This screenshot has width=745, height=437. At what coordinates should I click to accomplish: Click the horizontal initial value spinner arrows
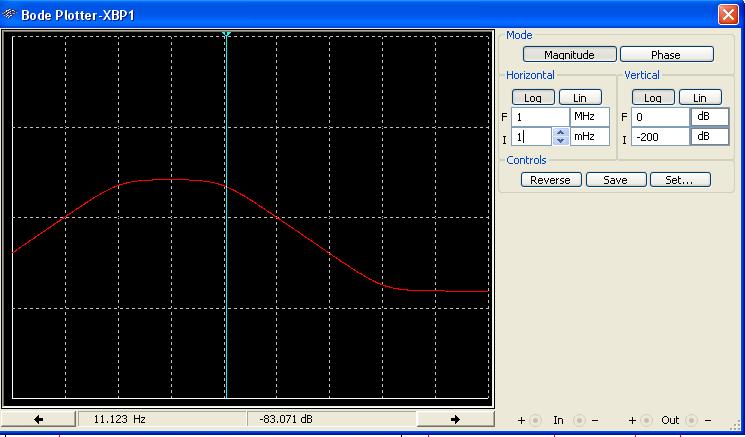[561, 137]
